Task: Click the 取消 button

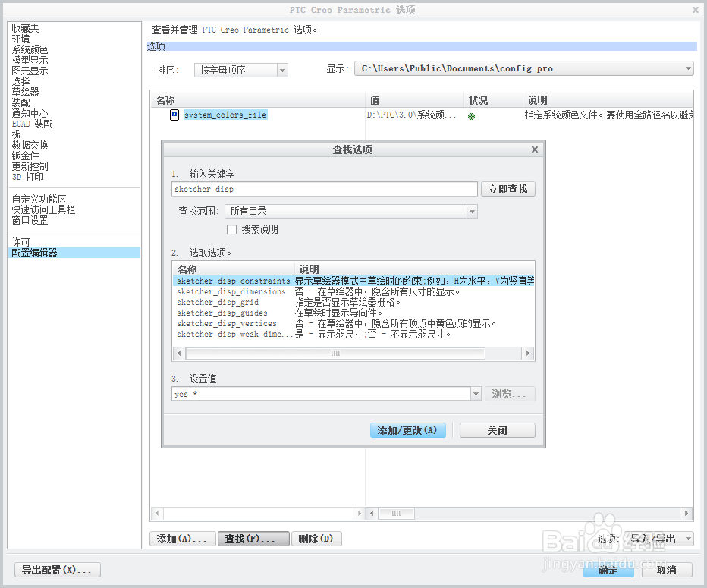Action: point(667,571)
